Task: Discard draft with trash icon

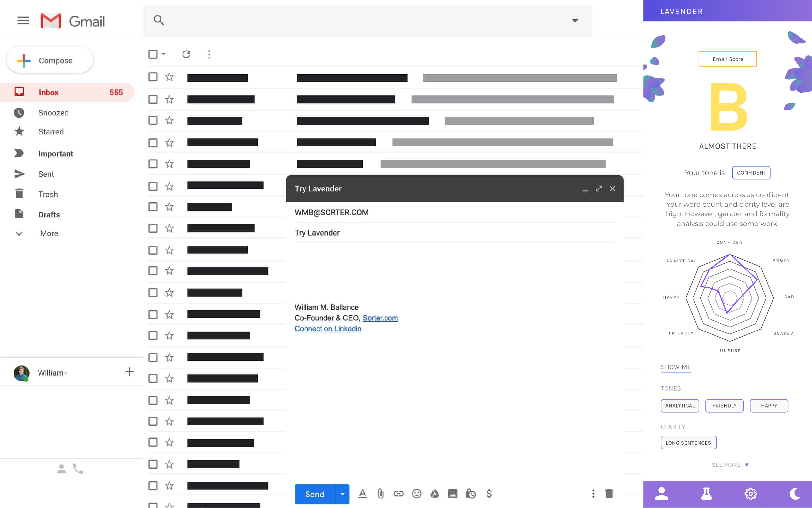Action: coord(609,494)
